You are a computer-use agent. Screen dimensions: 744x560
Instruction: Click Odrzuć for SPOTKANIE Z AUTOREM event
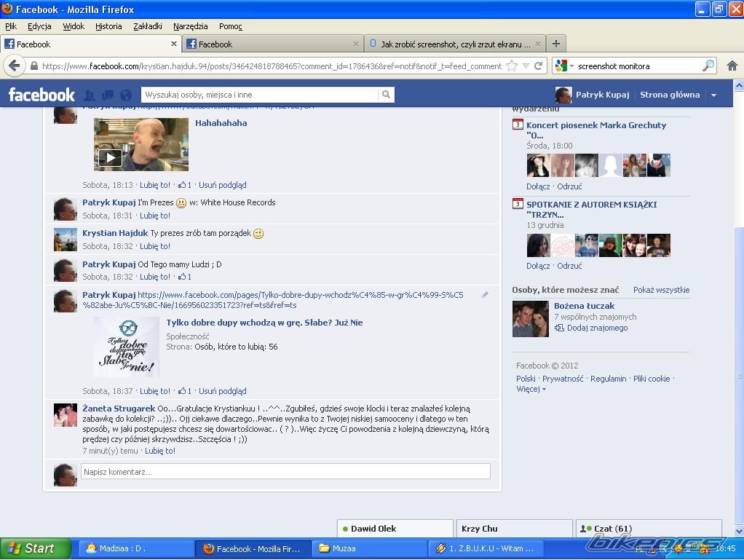click(569, 266)
